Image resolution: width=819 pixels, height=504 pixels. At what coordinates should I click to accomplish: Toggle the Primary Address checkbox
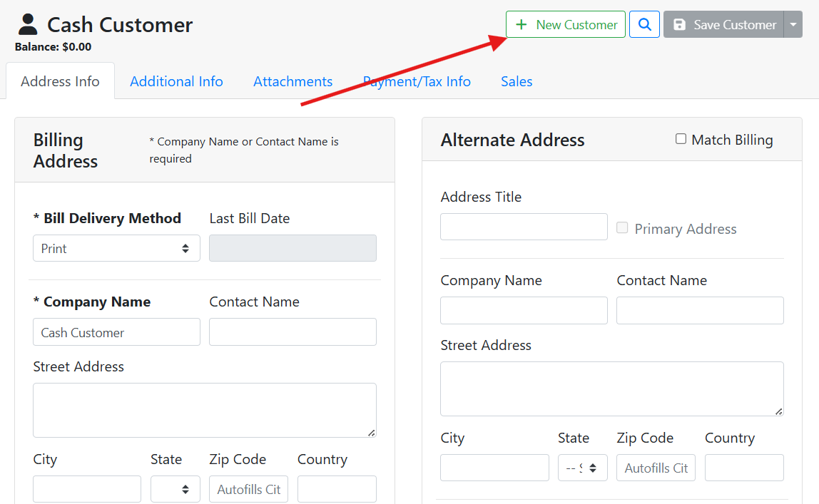(622, 228)
